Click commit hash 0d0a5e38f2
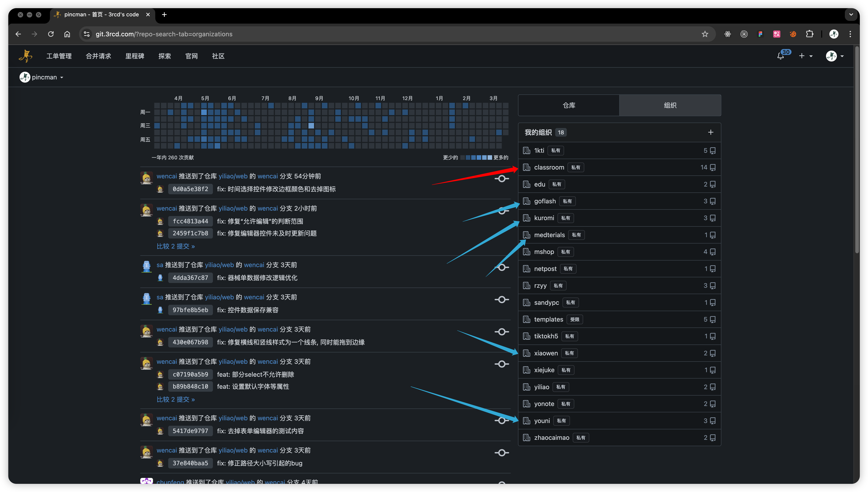 (x=190, y=189)
